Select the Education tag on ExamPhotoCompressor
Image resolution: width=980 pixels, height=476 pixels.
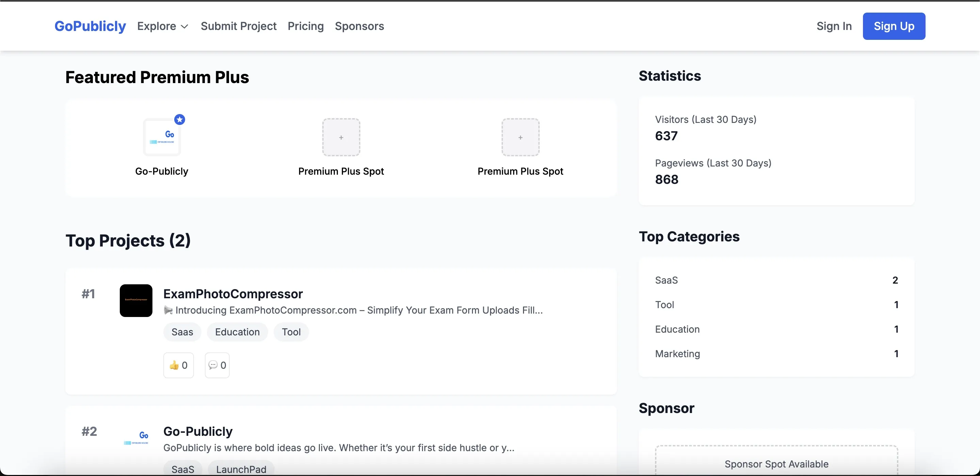tap(237, 332)
